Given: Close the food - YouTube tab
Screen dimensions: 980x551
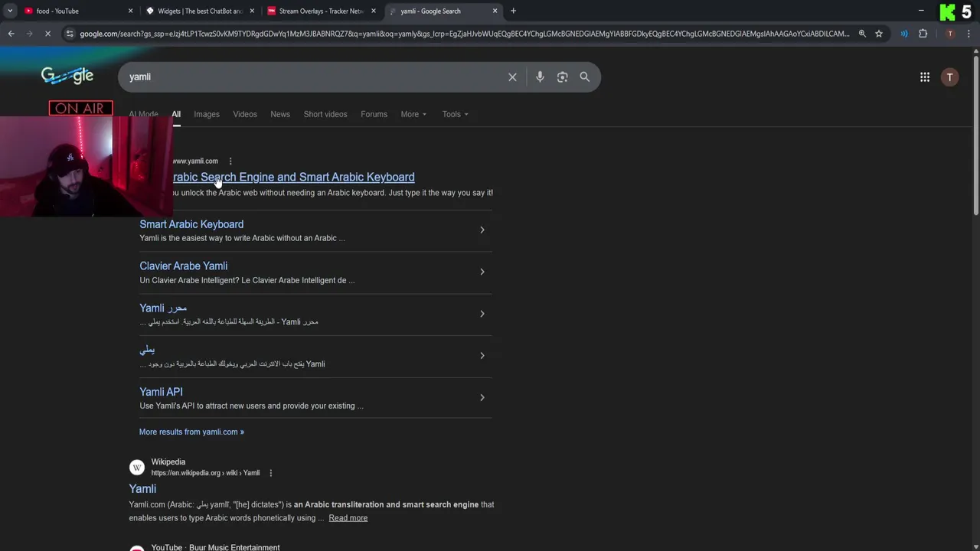Looking at the screenshot, I should tap(130, 11).
